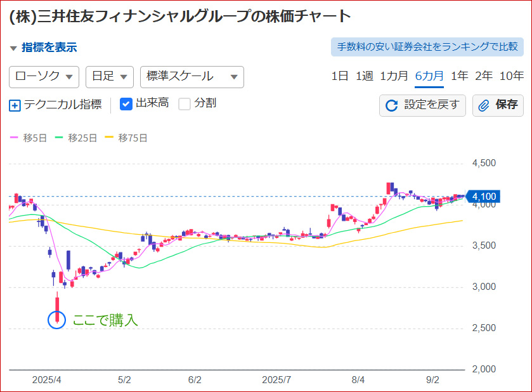The height and width of the screenshot is (392, 532).
Task: Switch to the 10年 view
Action: [x=513, y=75]
